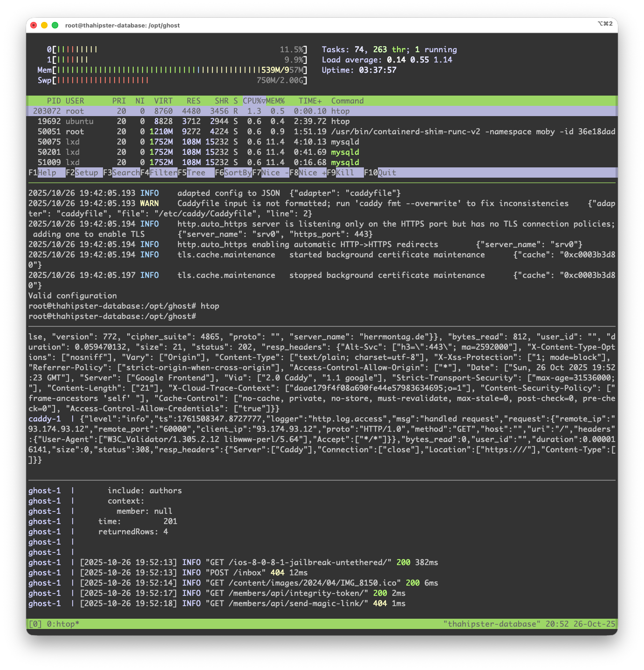This screenshot has height=670, width=644.
Task: Click the F1 Help function key
Action: 47,173
